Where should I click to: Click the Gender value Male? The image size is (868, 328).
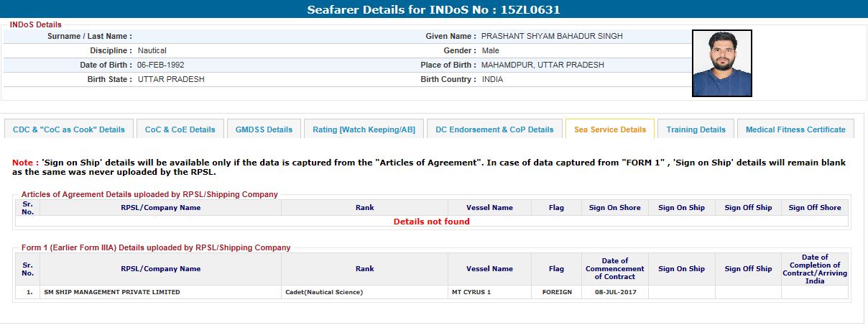(490, 50)
